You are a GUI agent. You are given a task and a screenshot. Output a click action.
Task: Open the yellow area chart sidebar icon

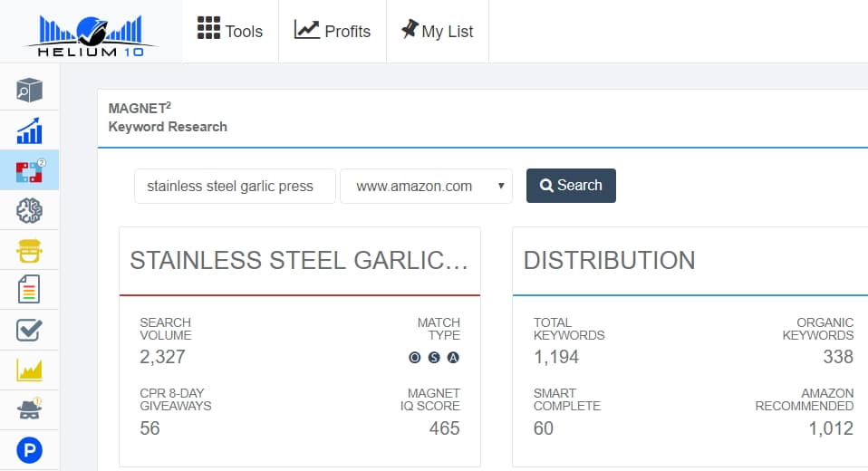[x=29, y=370]
